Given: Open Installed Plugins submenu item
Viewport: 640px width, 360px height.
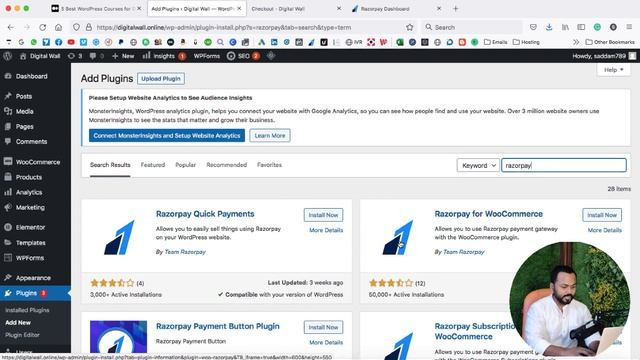Looking at the screenshot, I should click(x=27, y=310).
